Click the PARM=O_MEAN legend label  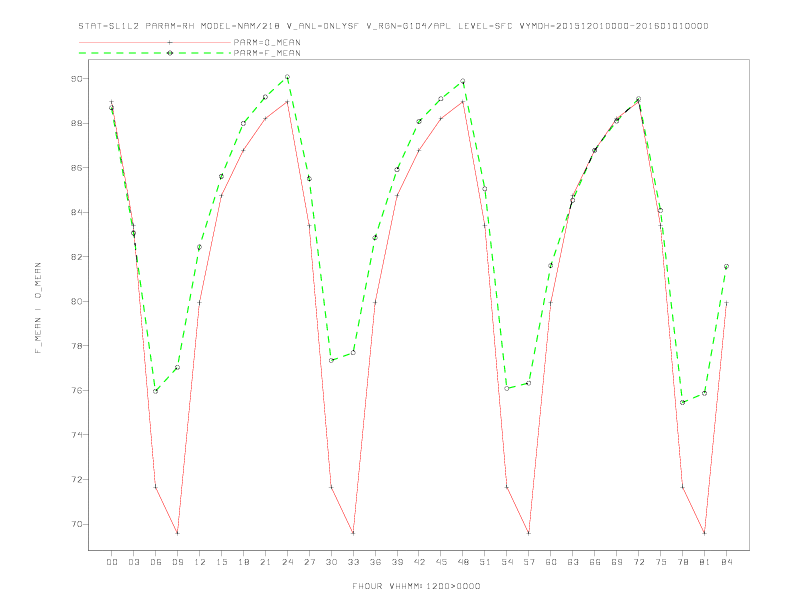267,42
